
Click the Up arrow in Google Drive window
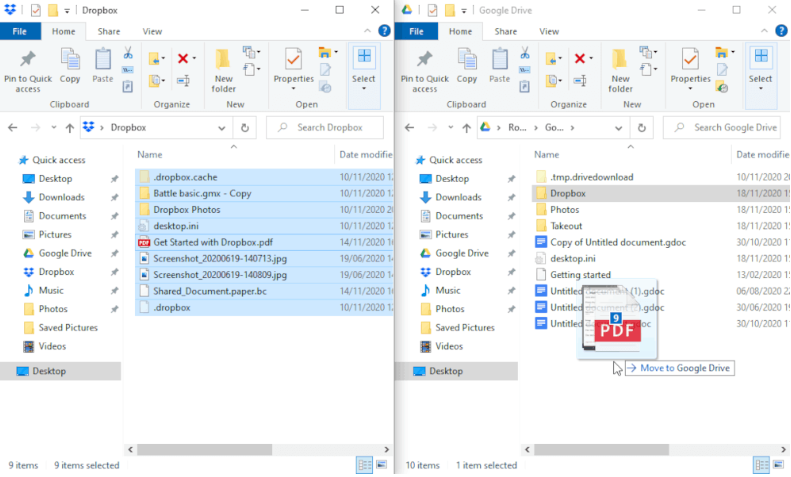pyautogui.click(x=466, y=128)
